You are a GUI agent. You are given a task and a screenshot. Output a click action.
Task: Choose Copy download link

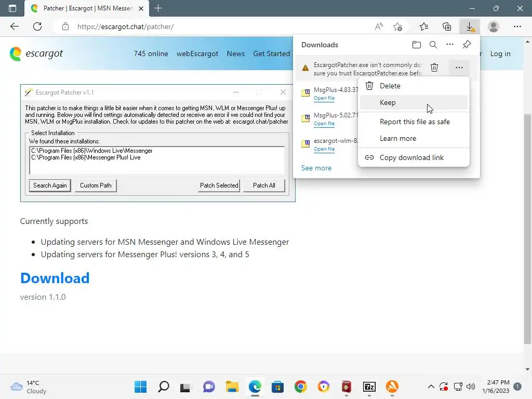tap(414, 158)
